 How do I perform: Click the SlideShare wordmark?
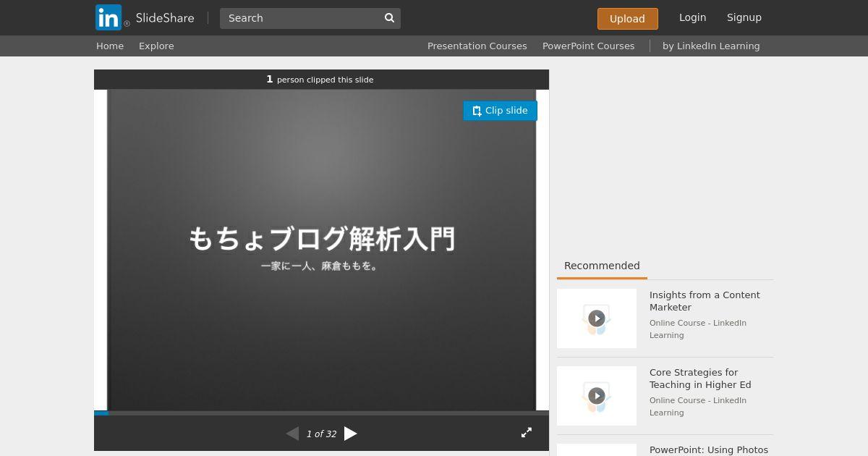(165, 18)
